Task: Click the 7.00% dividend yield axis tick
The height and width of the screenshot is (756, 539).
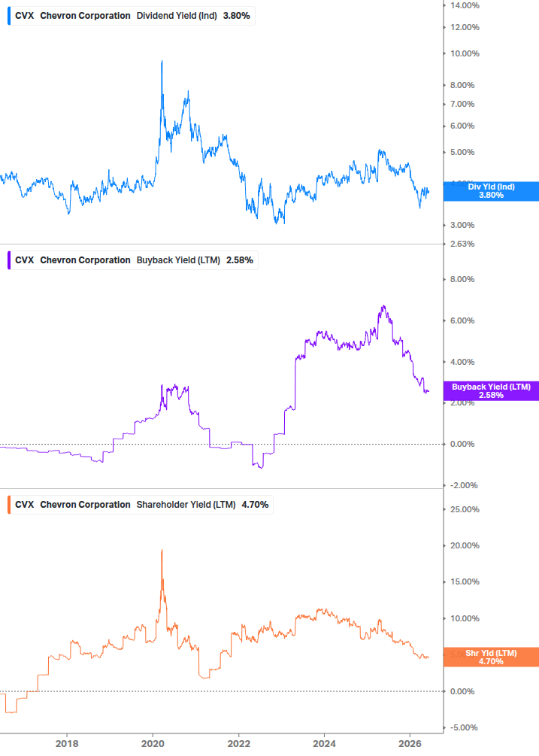Action: click(x=462, y=104)
